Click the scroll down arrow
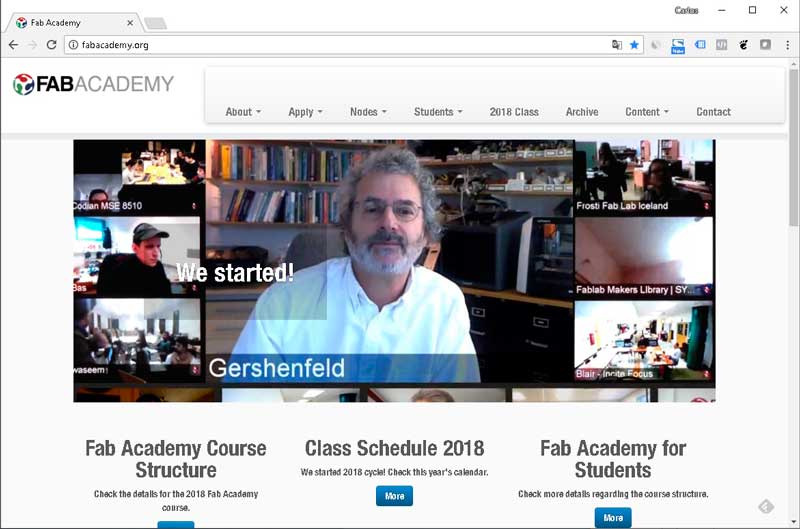Image resolution: width=800 pixels, height=529 pixels. coord(793,522)
